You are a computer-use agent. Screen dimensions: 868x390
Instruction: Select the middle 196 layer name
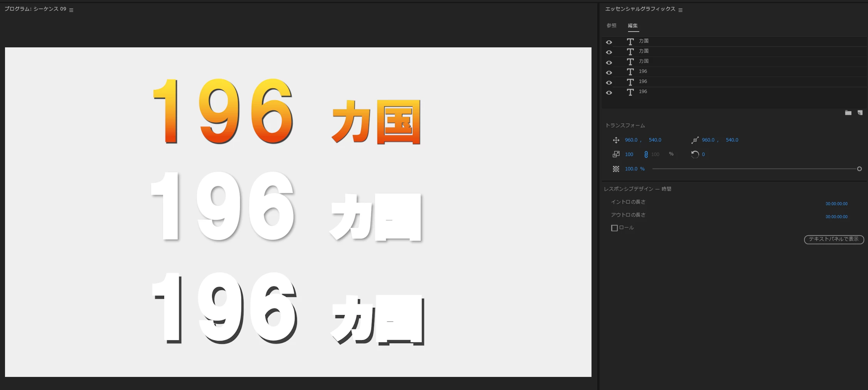point(643,81)
